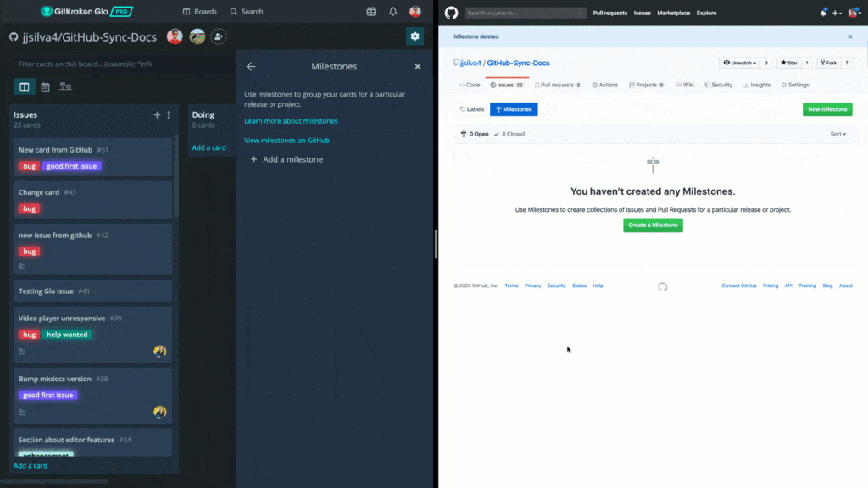Open View milestones on GitHub link

pyautogui.click(x=287, y=141)
